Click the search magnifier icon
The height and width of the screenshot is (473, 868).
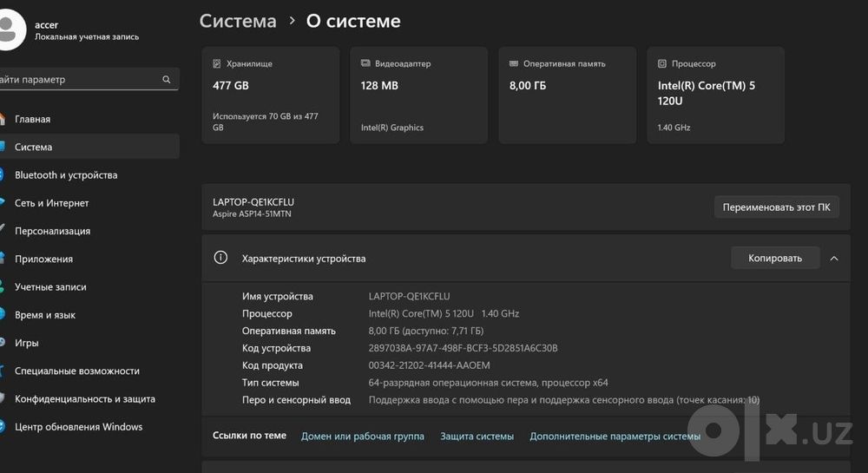[x=166, y=80]
